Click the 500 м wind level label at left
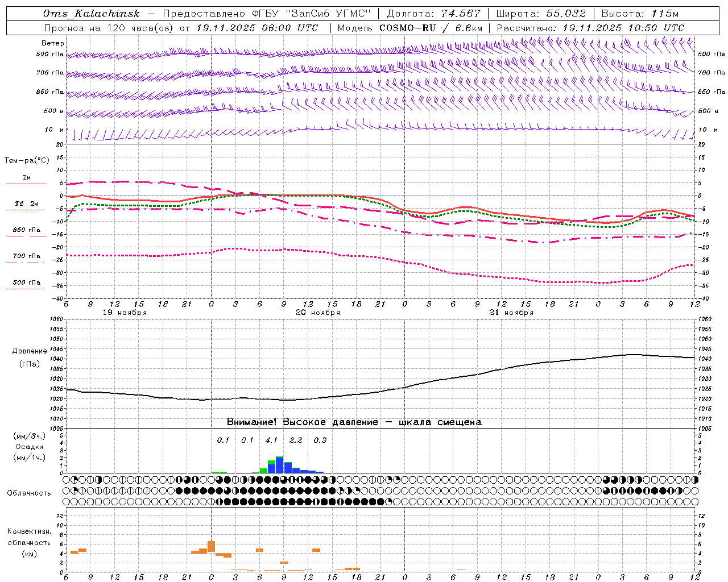Image resolution: width=728 pixels, height=582 pixels. [x=54, y=111]
